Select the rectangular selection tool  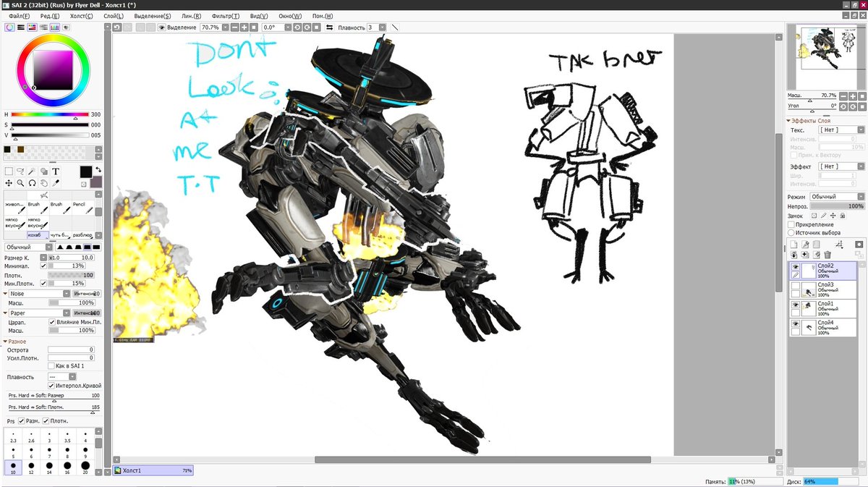(x=9, y=171)
